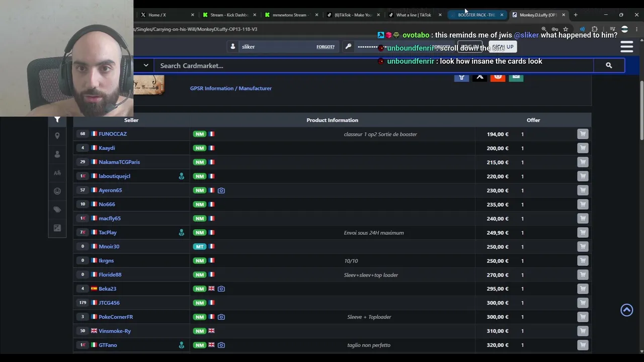Click the 'taglio non perfetto' comment
The height and width of the screenshot is (362, 644).
click(369, 345)
